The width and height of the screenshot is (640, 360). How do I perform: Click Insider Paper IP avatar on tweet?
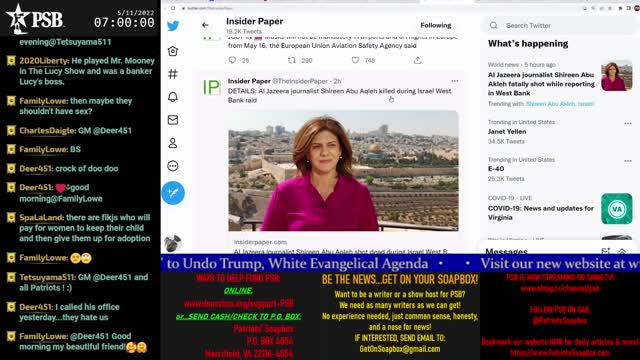211,88
